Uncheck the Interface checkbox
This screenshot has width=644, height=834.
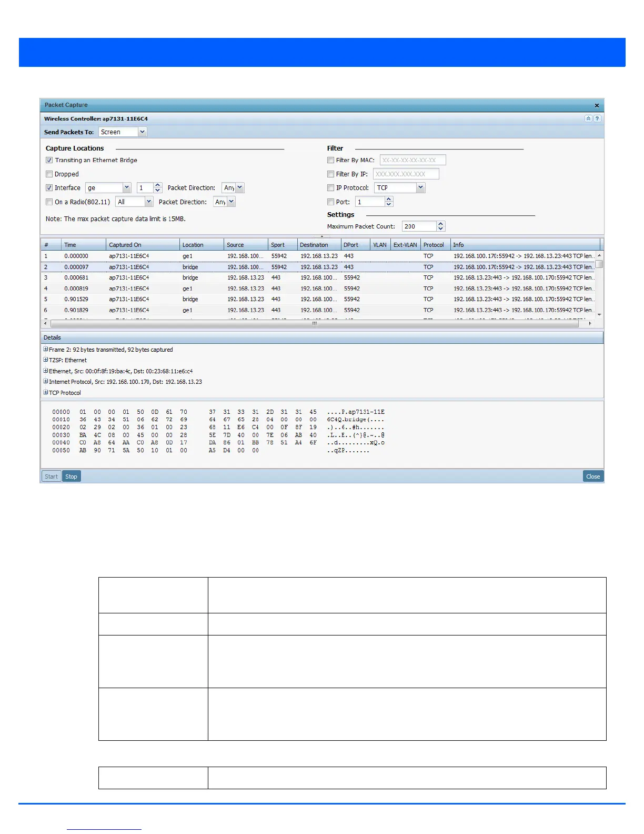pos(49,188)
